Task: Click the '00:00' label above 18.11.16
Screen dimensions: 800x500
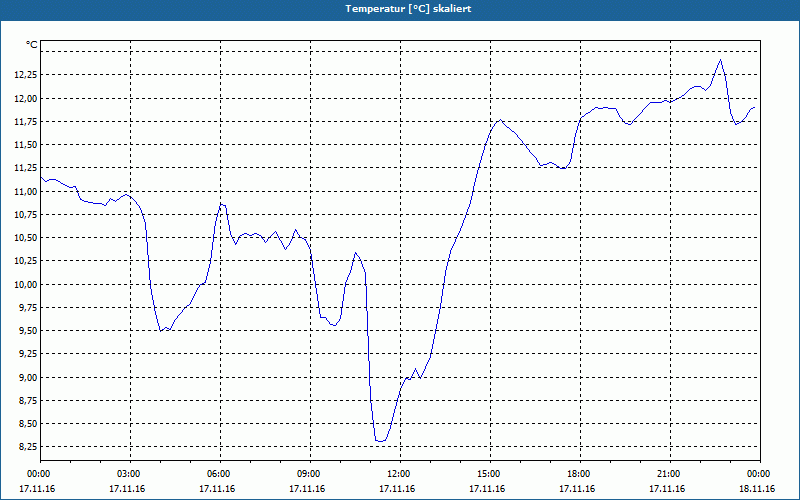Action: pos(758,474)
